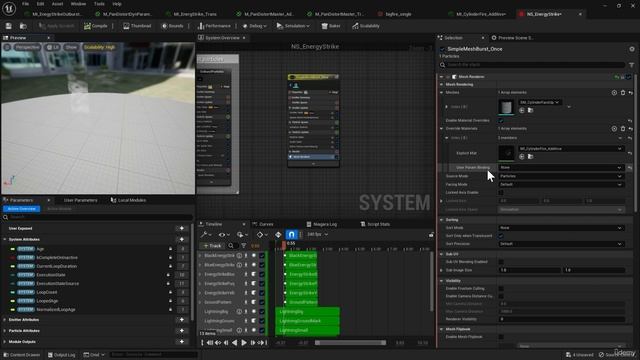Switch to the User Parameters tab
Screen dimensions: 640x360
tap(80, 200)
